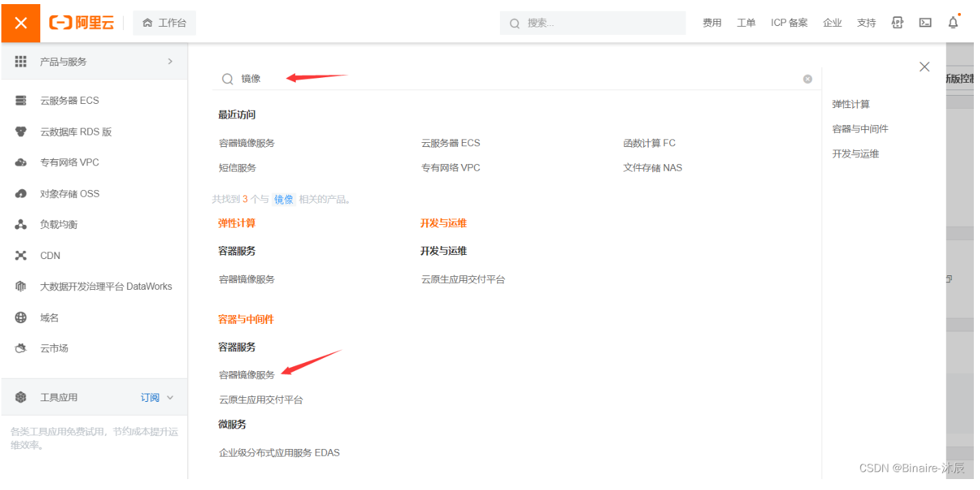Expand 产品与服务 with the chevron arrow

[170, 62]
